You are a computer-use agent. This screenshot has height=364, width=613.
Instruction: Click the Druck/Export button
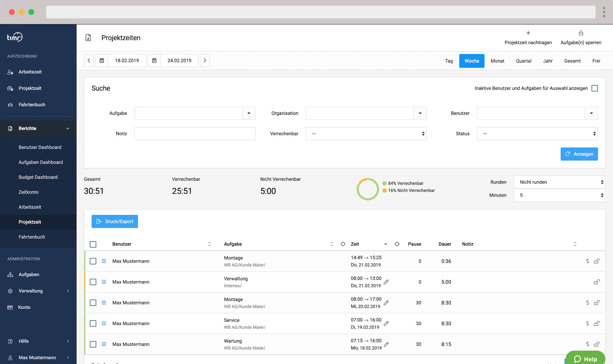pyautogui.click(x=115, y=221)
